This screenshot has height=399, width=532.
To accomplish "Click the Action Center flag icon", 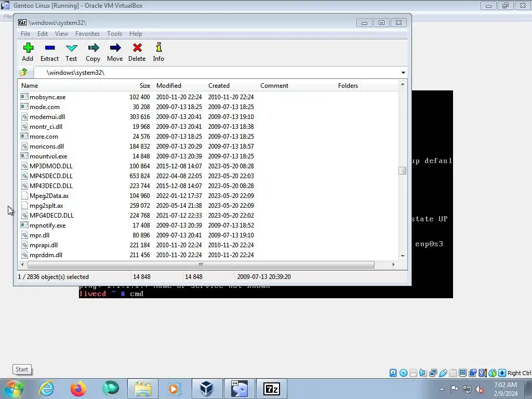I will [454, 389].
